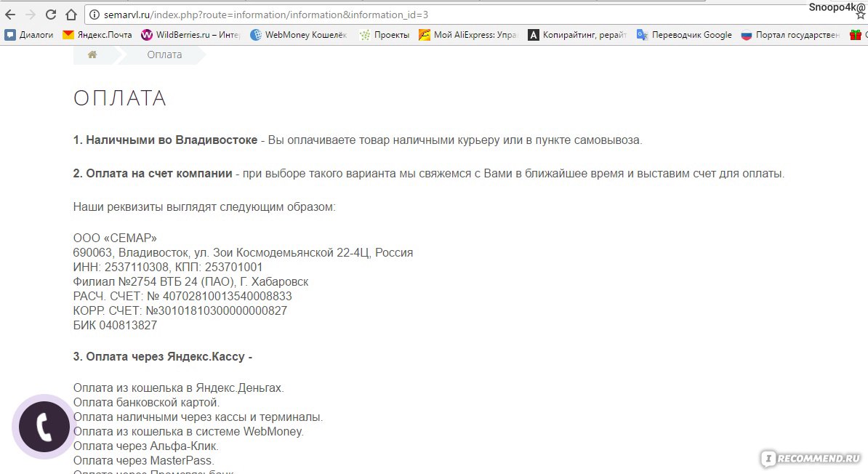Click 'Оплата через Альфа-Клик' line
Image resolution: width=868 pixels, height=474 pixels.
pos(146,446)
